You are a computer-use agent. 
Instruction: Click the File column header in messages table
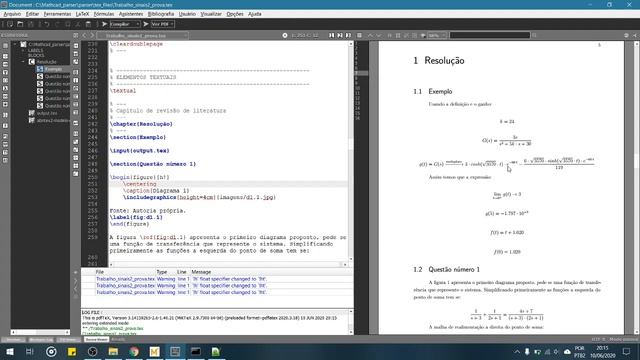100,272
